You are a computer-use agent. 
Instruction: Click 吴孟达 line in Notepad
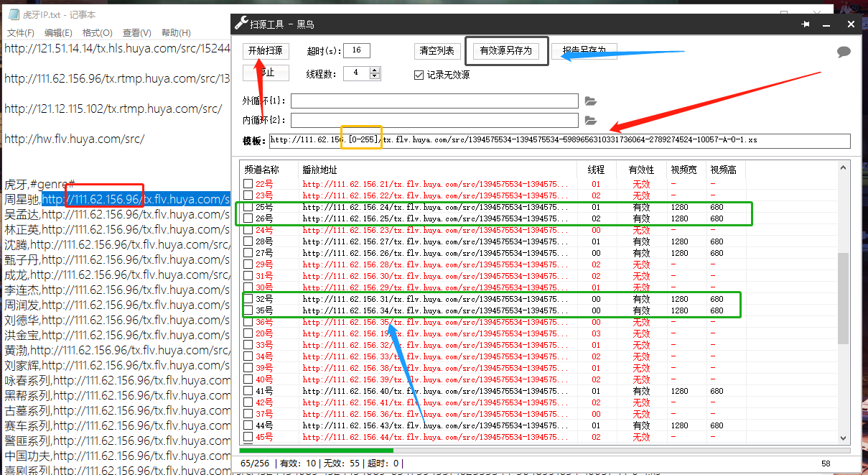point(117,214)
